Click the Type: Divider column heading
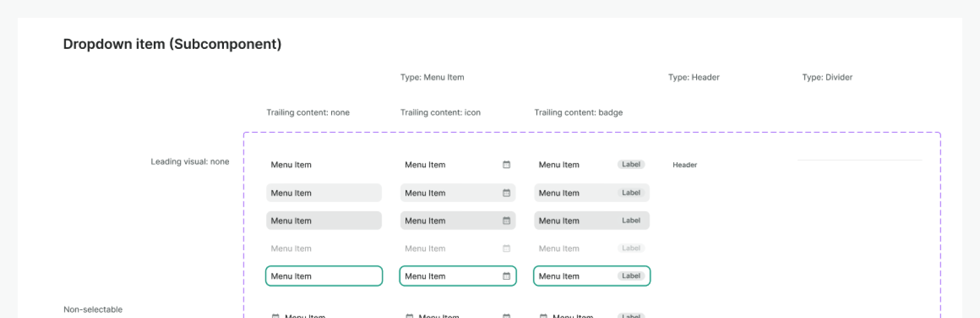Viewport: 980px width, 318px height. pyautogui.click(x=827, y=77)
